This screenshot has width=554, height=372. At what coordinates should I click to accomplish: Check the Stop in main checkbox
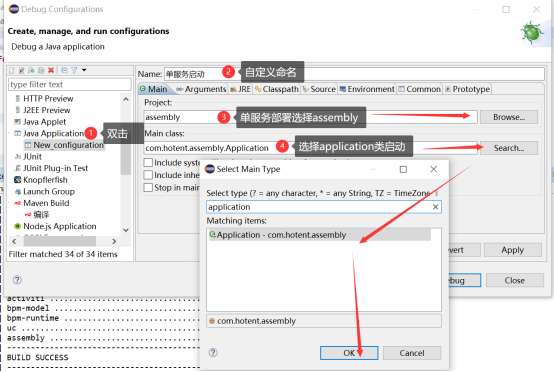pyautogui.click(x=148, y=187)
